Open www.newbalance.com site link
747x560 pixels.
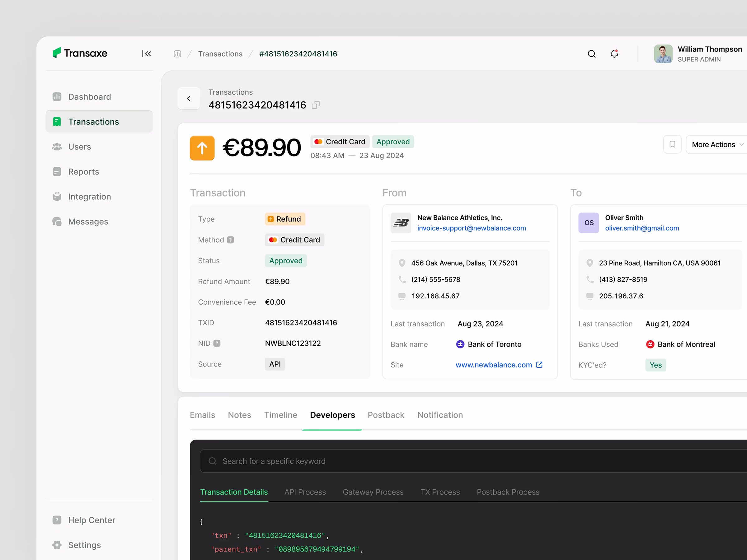[x=494, y=365]
